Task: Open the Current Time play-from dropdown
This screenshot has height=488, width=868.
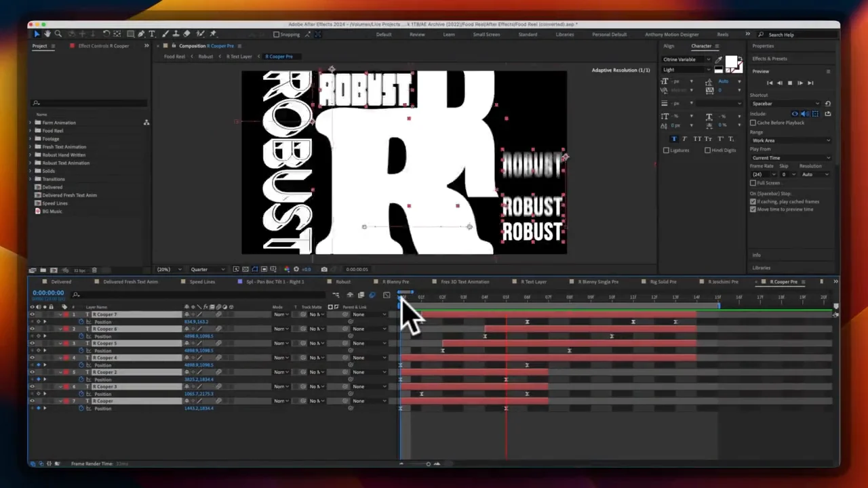Action: pos(791,158)
